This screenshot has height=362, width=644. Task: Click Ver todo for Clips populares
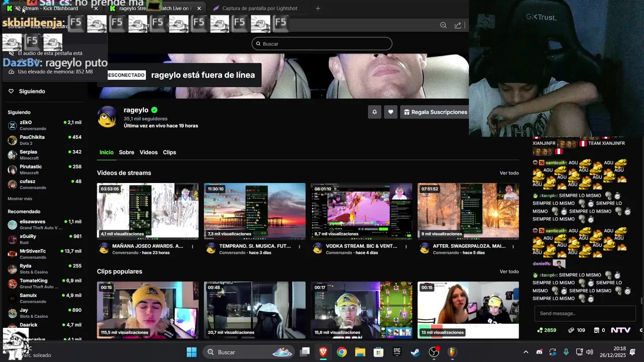(509, 271)
